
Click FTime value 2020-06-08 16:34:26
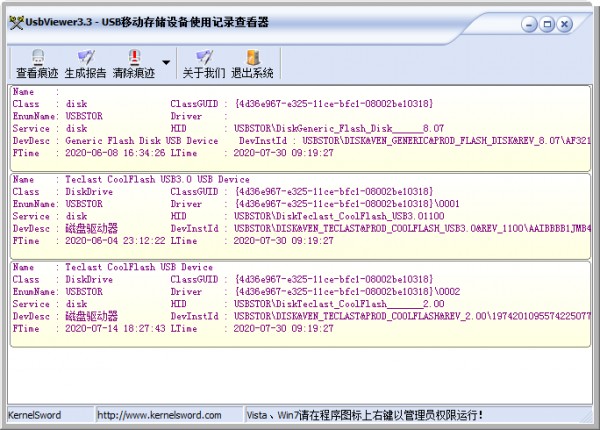pyautogui.click(x=115, y=153)
